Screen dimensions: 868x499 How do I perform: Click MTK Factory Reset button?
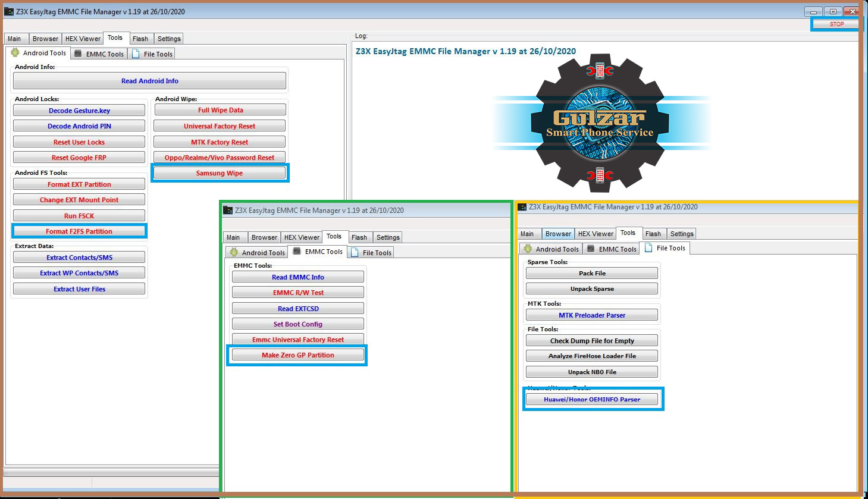pyautogui.click(x=220, y=142)
